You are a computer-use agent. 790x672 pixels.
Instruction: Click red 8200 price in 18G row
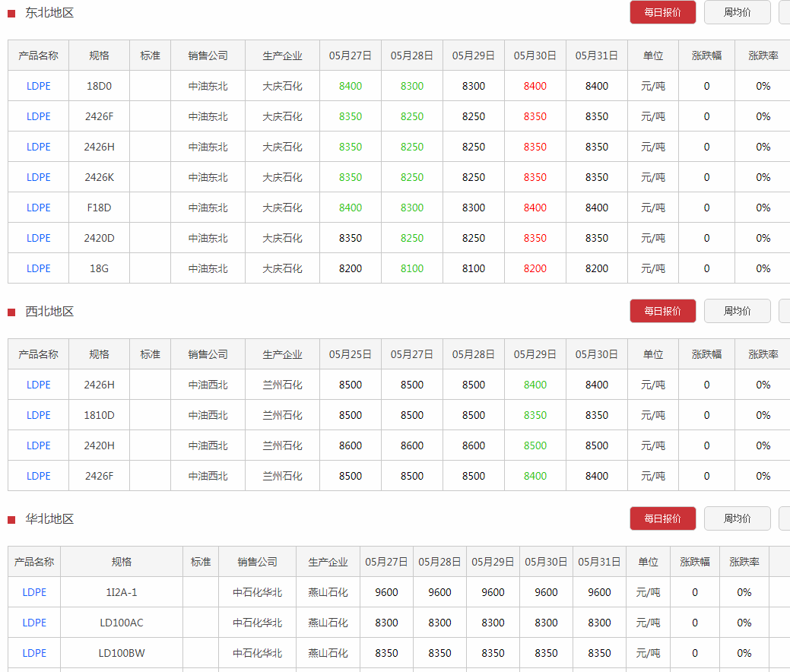(535, 268)
